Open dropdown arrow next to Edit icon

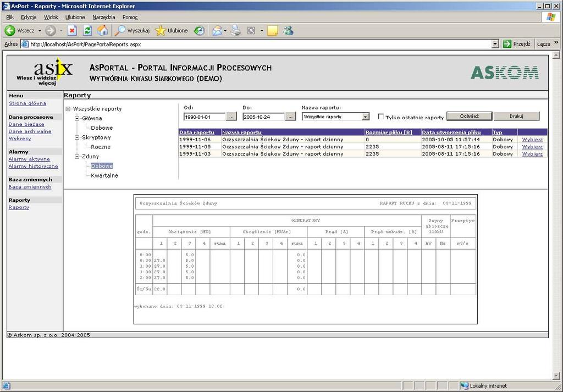pos(262,31)
